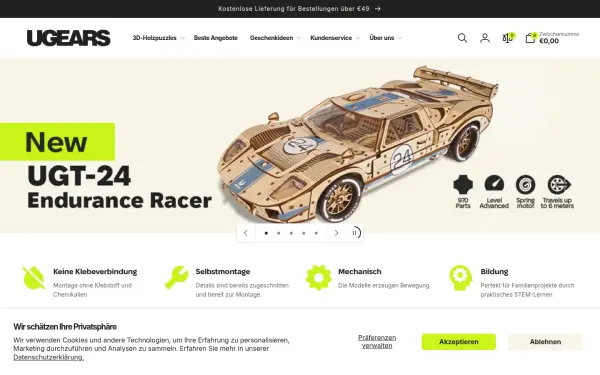The height and width of the screenshot is (375, 600).
Task: Click arrow in free delivery banner
Action: tap(378, 9)
